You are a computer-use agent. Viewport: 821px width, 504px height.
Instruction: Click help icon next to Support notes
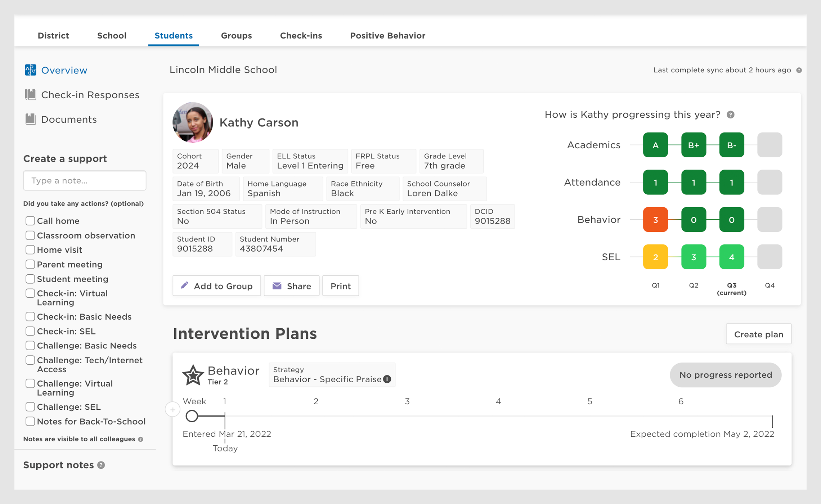[x=101, y=465]
